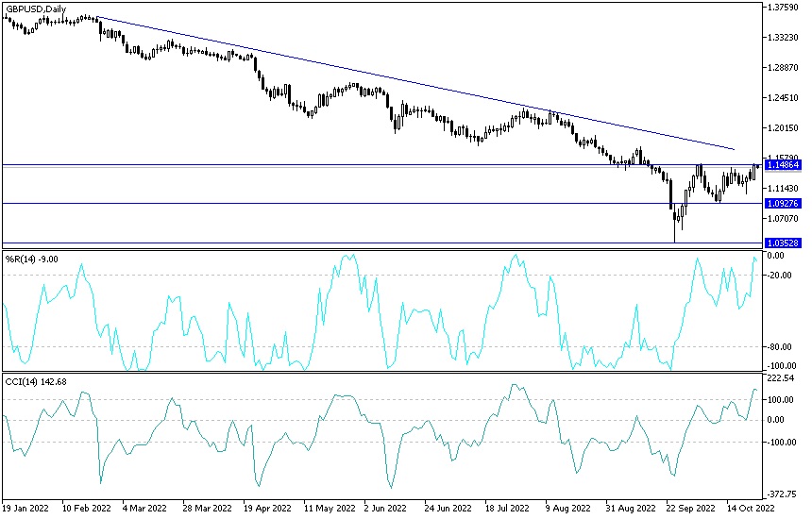Click the 1.20150 price axis value
The height and width of the screenshot is (519, 812).
[x=784, y=127]
